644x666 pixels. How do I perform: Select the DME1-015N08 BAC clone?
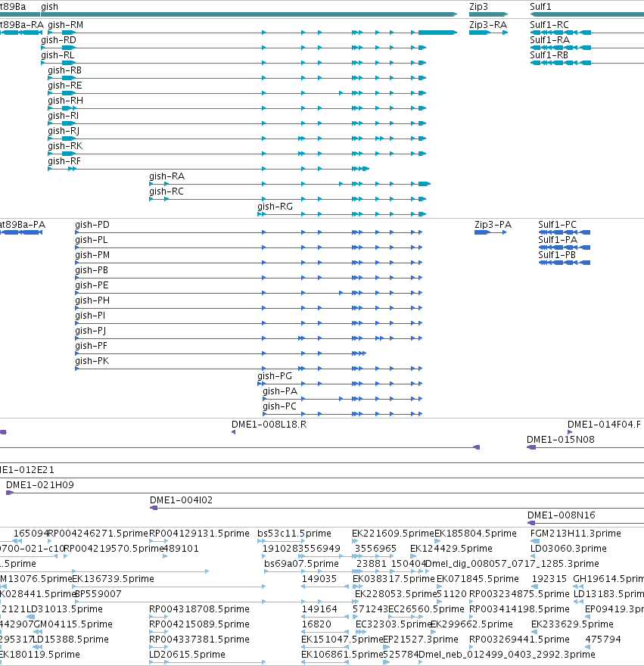pyautogui.click(x=561, y=440)
